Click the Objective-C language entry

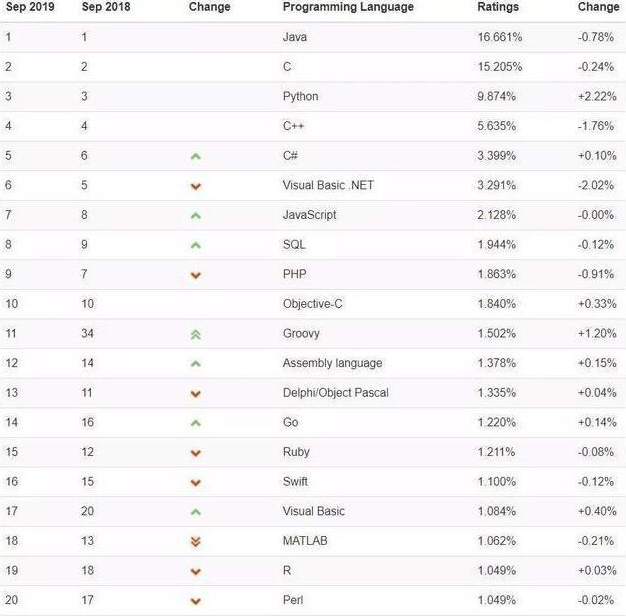312,304
